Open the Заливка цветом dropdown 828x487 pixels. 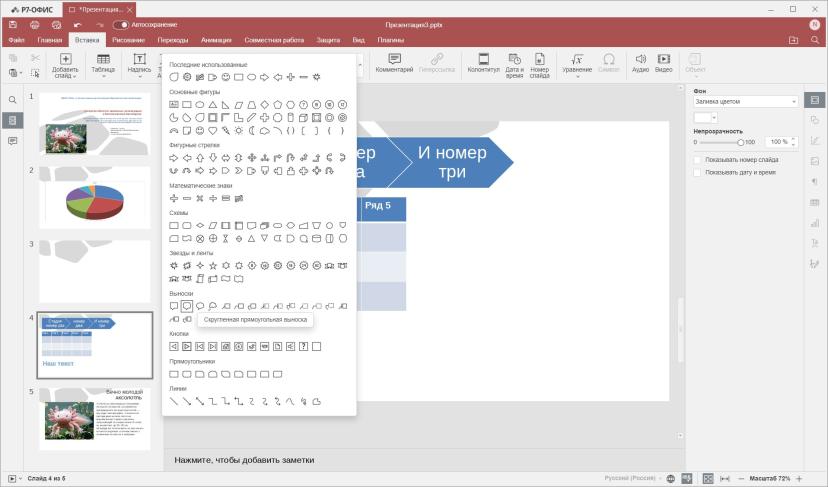(x=745, y=101)
